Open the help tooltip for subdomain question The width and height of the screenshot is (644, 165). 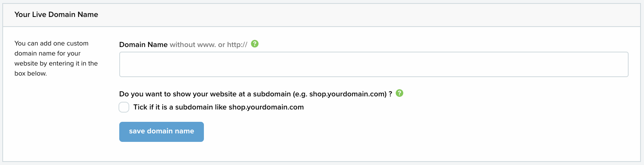(x=400, y=93)
